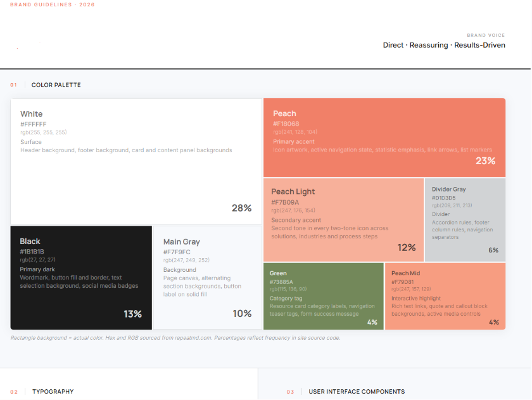Pick the Peach Mid swatch
Screen dimensions: 532x400
click(x=445, y=296)
